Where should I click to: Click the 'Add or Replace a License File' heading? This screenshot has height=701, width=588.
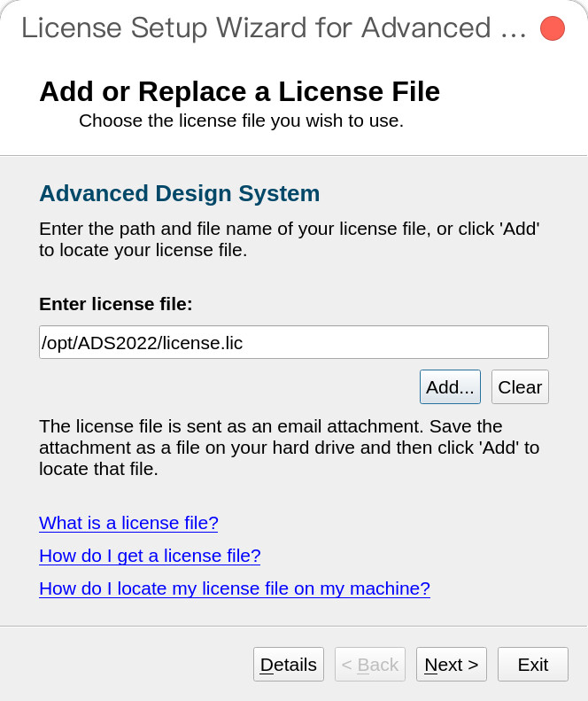[239, 91]
